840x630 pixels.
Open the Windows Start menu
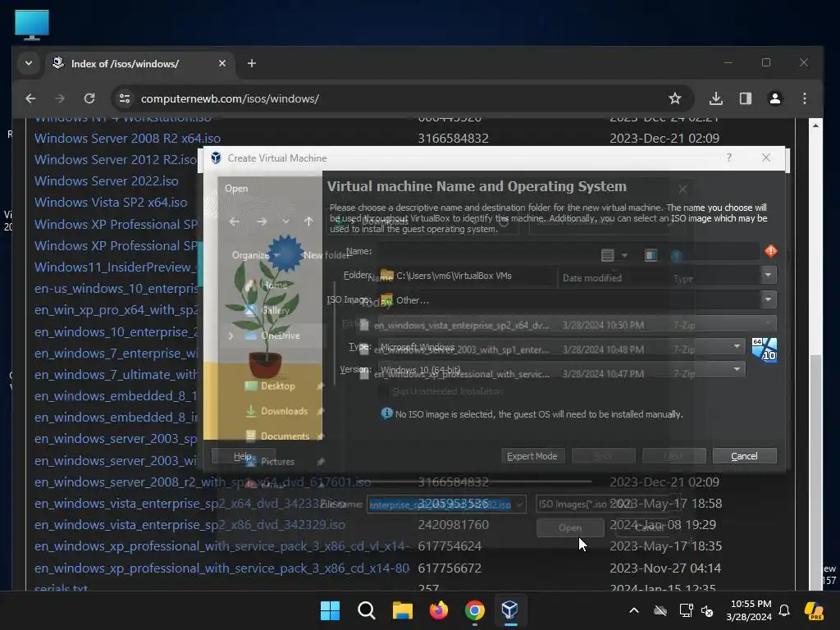330,610
